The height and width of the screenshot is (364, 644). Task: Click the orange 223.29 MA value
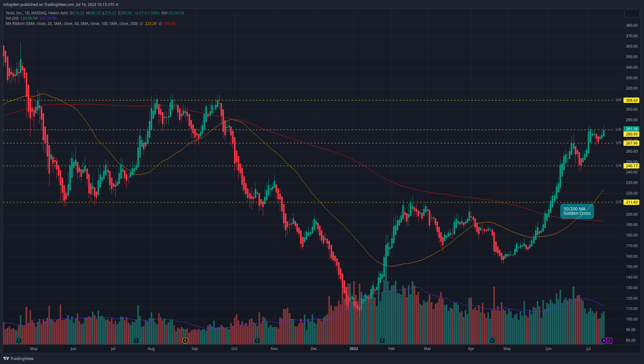[x=151, y=23]
